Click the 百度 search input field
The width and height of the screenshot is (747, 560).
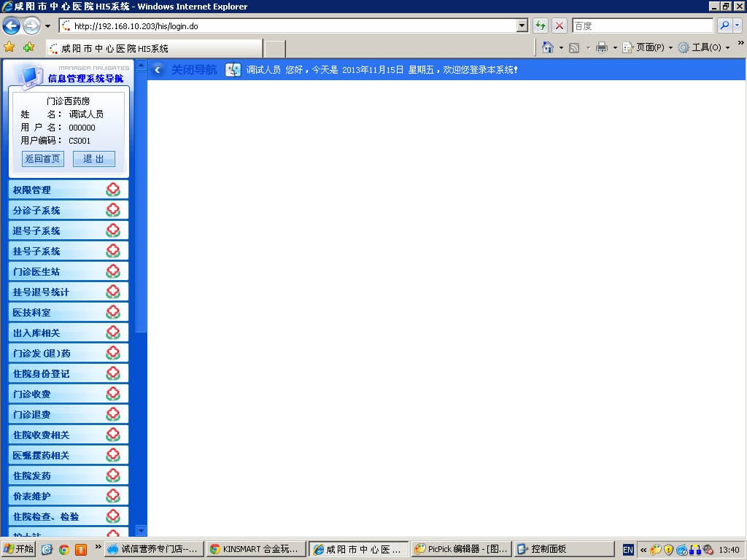[642, 26]
